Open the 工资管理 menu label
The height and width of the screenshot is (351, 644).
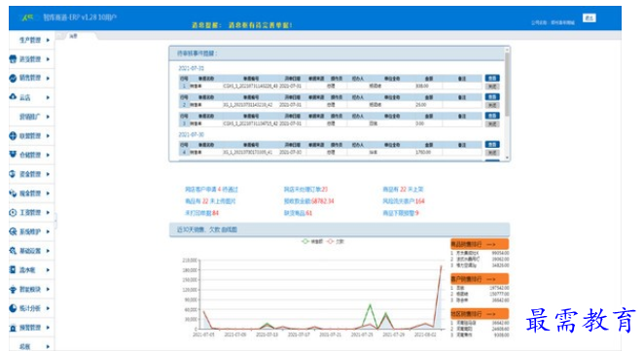(x=30, y=212)
